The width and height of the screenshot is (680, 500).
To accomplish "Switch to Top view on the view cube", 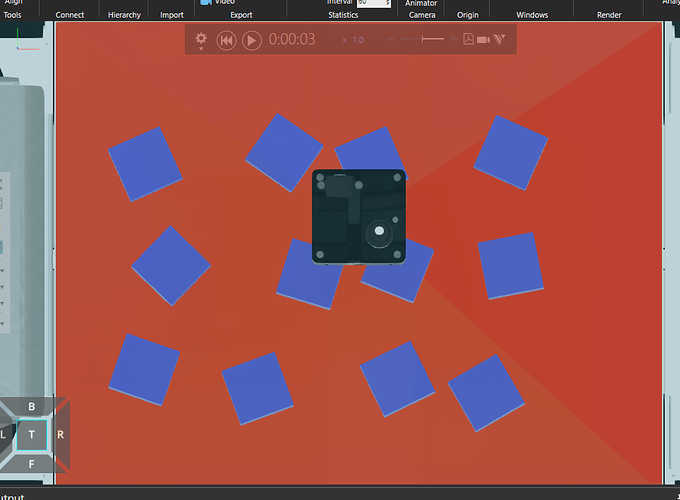I will [31, 435].
